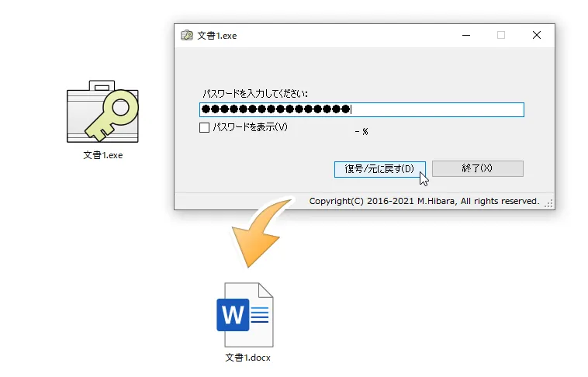The width and height of the screenshot is (588, 377).
Task: Click the resize grip in the window corner
Action: point(548,203)
